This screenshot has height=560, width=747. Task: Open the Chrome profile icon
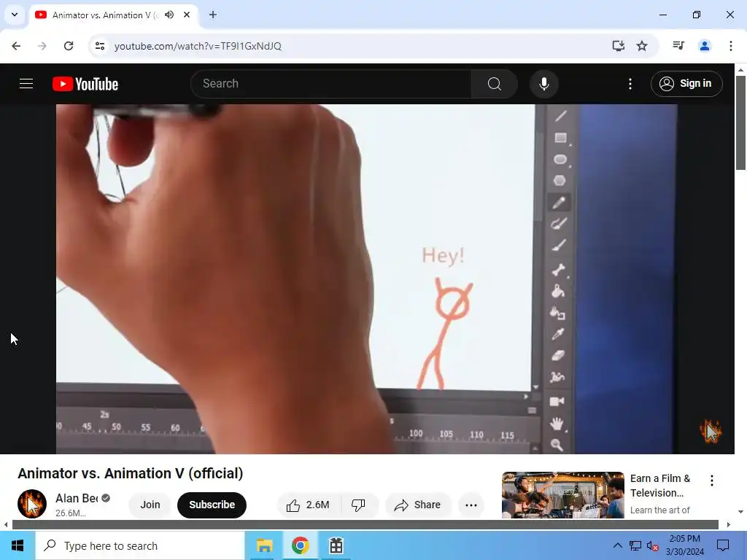(704, 46)
